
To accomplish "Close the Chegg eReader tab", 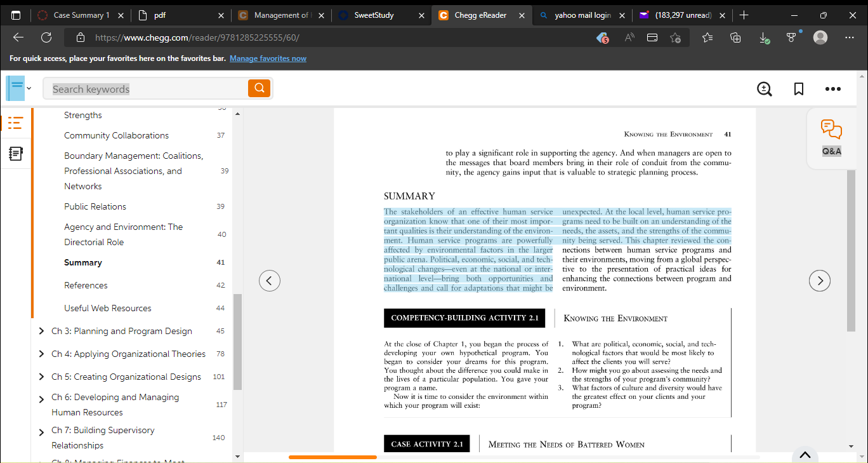I will [522, 15].
